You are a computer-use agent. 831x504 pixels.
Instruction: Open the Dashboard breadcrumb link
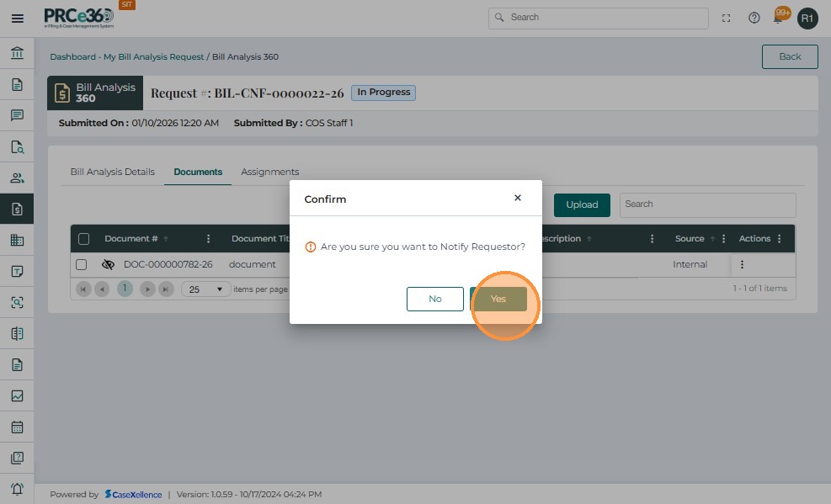pos(72,56)
